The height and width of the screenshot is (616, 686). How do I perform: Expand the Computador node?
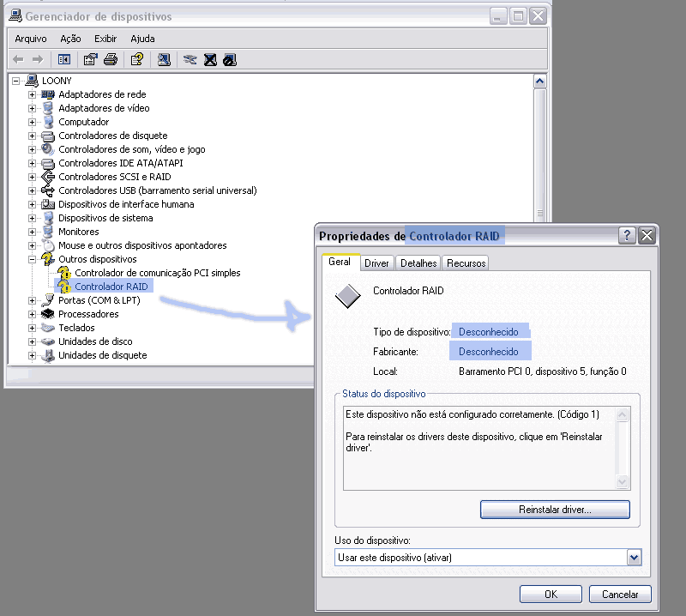pyautogui.click(x=32, y=122)
